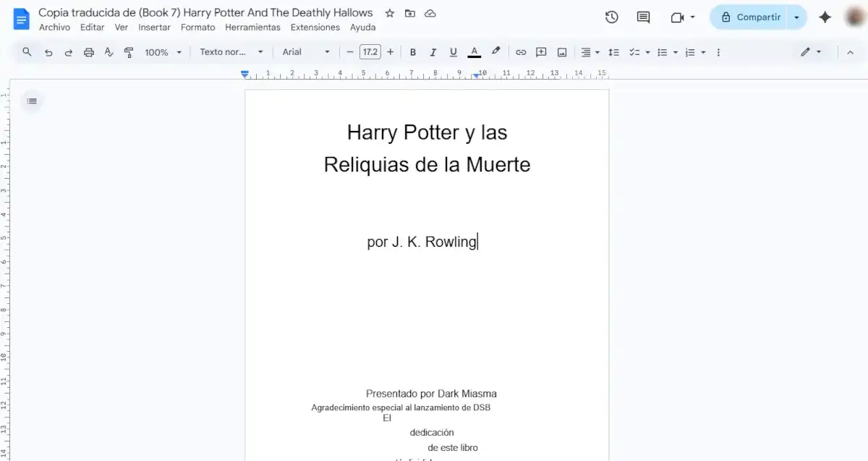Open the font family dropdown
The height and width of the screenshot is (461, 868).
click(x=304, y=51)
